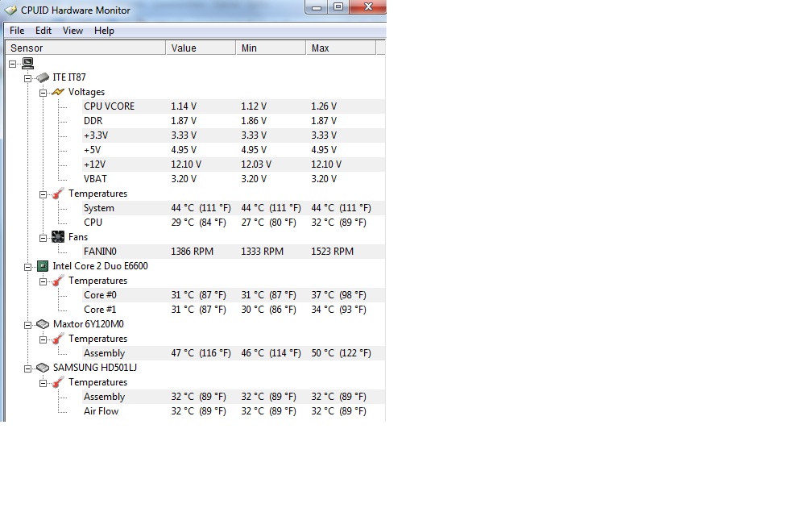Screen dimensions: 812x508
Task: Select the Core #0 row
Action: [234, 295]
